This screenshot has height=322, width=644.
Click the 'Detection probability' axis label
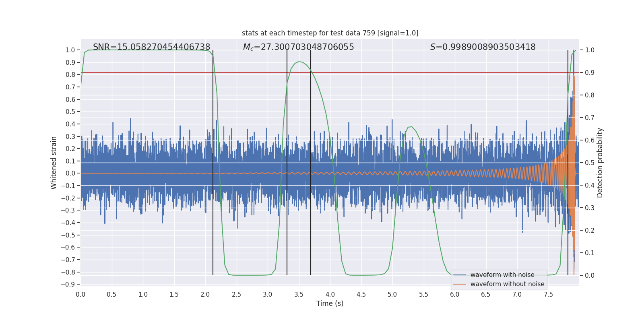tap(600, 163)
